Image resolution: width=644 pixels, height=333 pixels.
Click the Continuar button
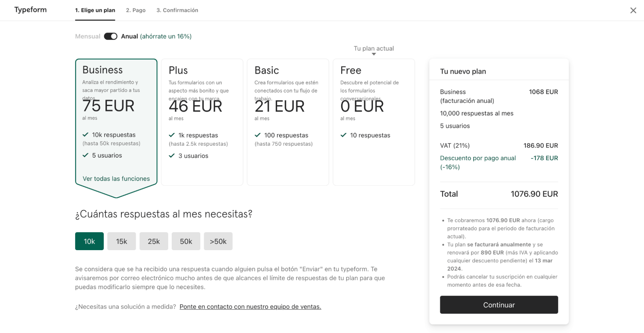(499, 305)
